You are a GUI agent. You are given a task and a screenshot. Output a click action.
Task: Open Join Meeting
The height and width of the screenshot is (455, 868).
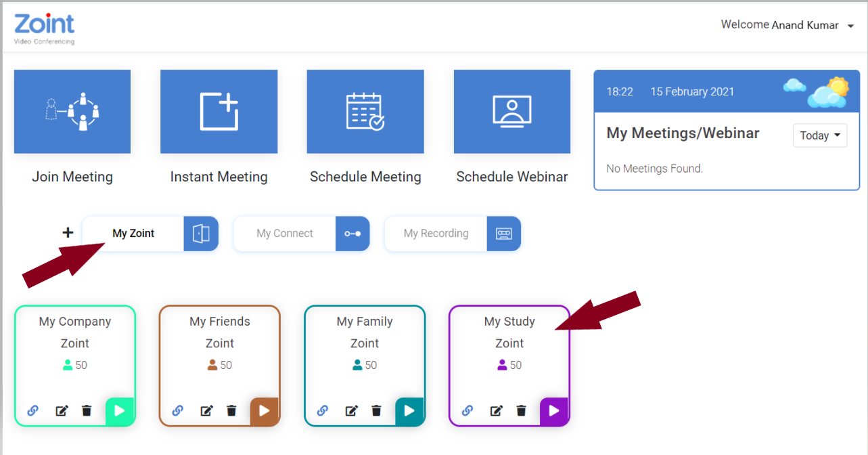coord(72,112)
